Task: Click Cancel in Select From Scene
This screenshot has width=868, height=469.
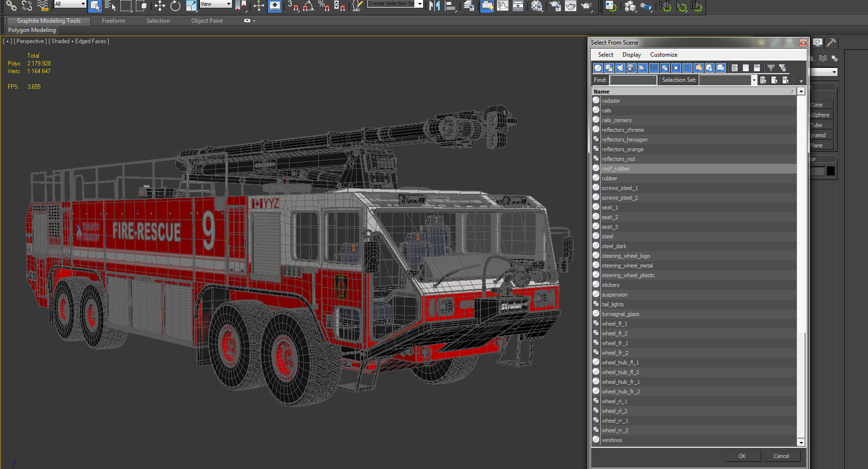Action: pos(781,456)
